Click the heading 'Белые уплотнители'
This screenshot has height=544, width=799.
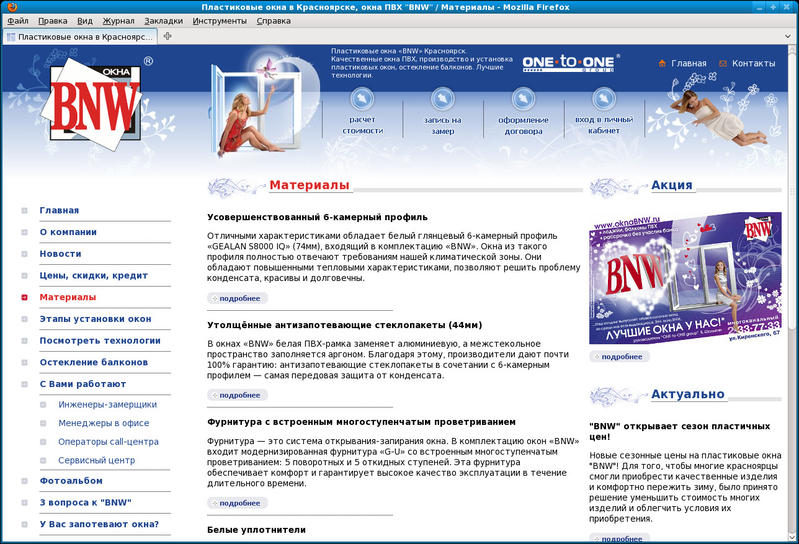tap(256, 530)
